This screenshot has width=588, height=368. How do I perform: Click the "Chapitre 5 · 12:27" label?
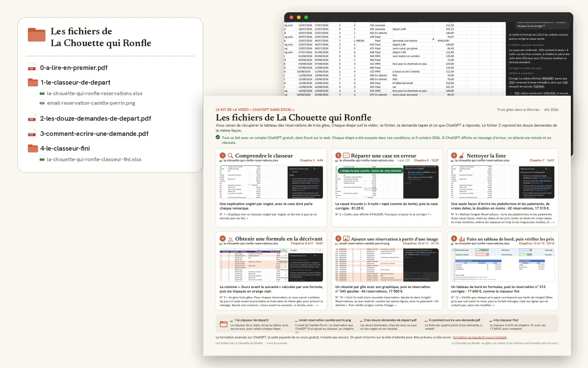point(426,160)
